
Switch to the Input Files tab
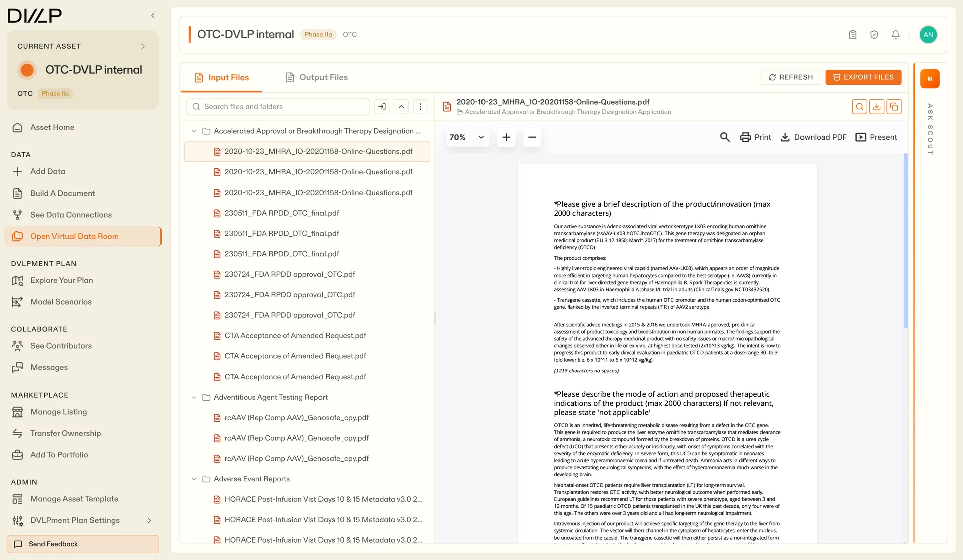pos(221,77)
